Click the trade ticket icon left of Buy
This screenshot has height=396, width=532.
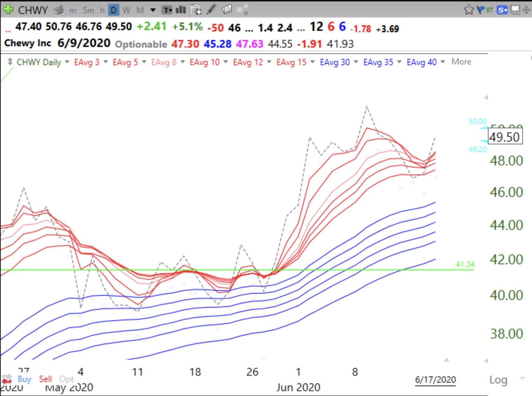point(7,379)
